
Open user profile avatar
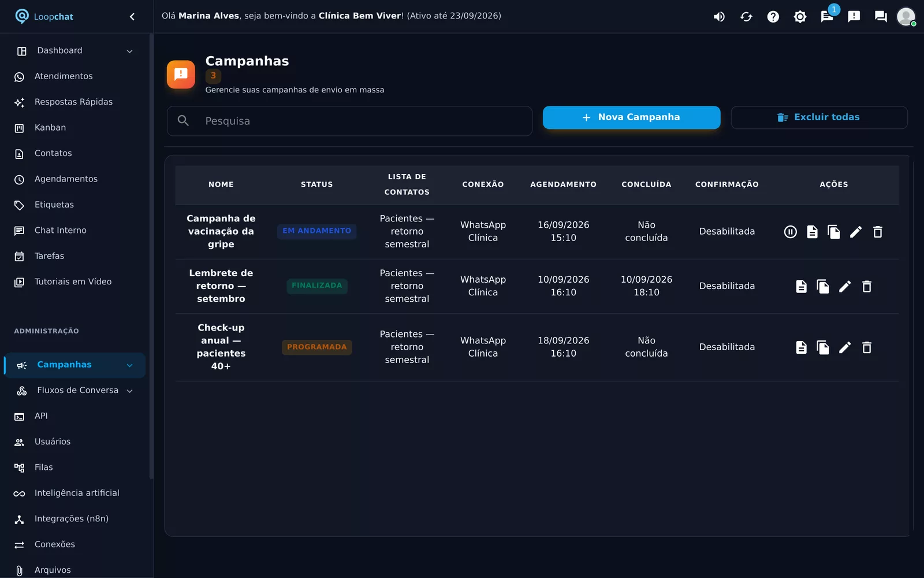click(906, 17)
